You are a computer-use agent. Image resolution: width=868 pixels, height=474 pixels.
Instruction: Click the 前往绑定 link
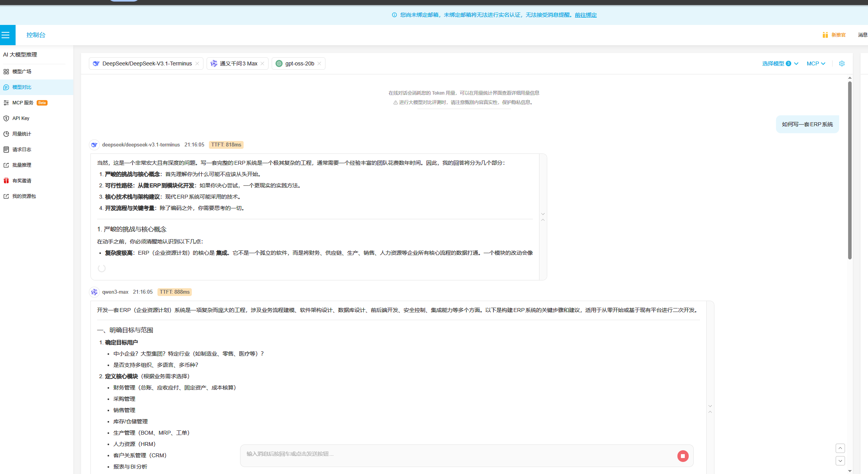(x=585, y=15)
